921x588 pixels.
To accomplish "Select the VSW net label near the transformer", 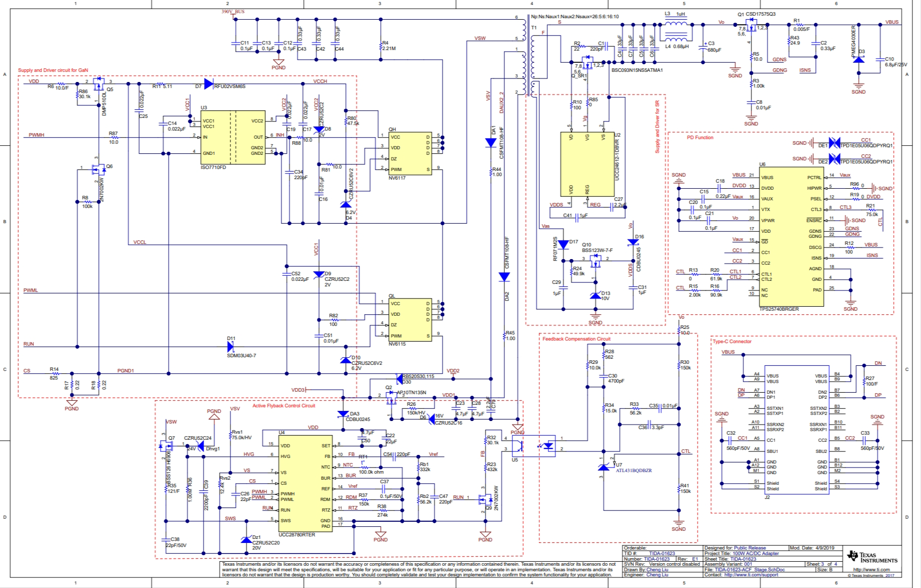I will point(480,38).
